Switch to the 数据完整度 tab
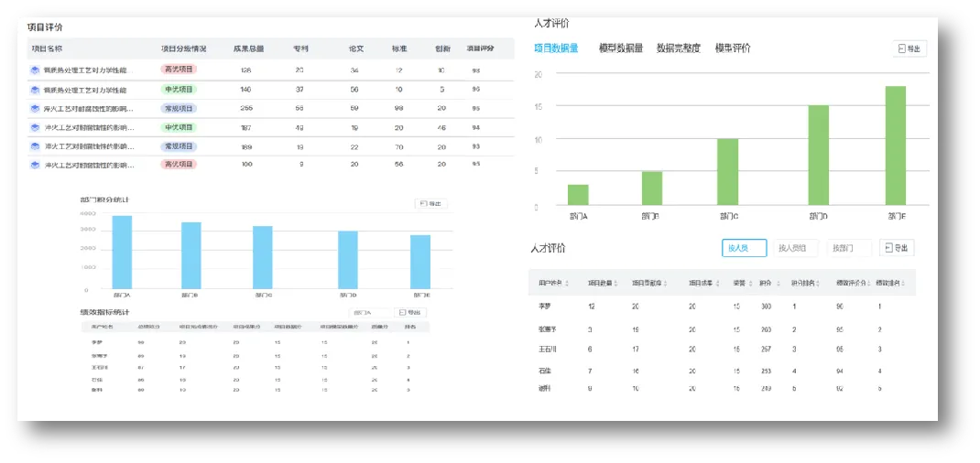 point(678,48)
